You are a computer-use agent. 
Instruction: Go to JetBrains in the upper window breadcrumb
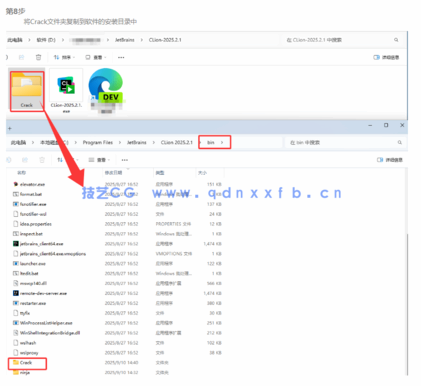coord(125,40)
